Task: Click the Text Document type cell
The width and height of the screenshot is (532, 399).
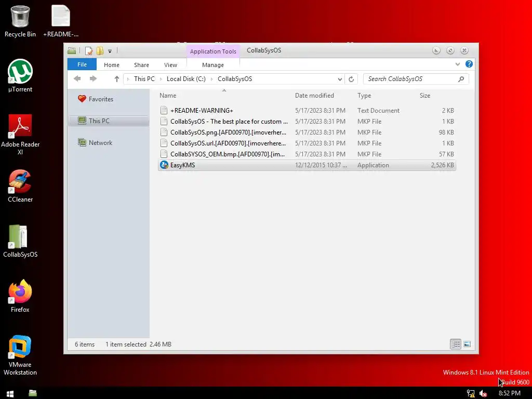Action: tap(378, 111)
